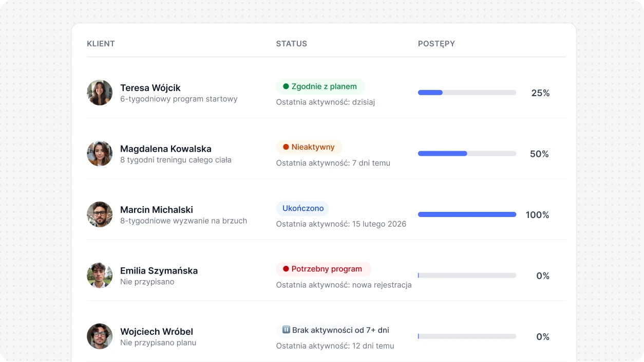Click the POSTĘPY column header
644x362 pixels.
[x=437, y=44]
